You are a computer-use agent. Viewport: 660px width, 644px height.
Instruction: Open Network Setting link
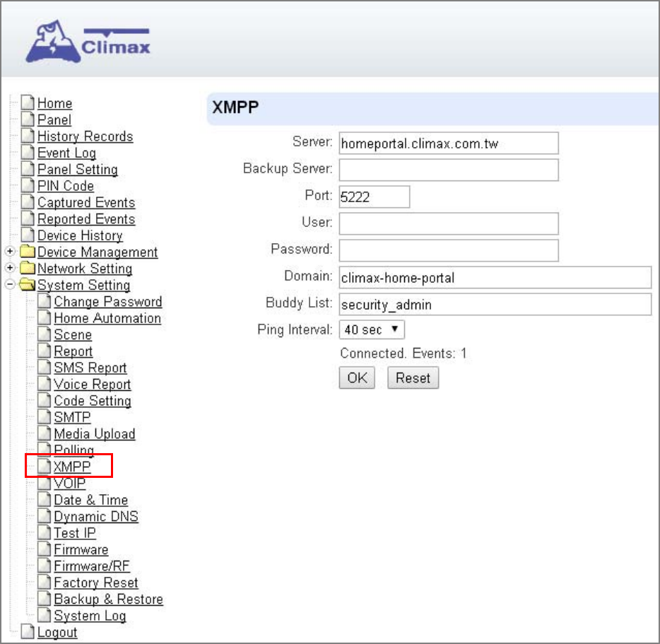pos(85,269)
